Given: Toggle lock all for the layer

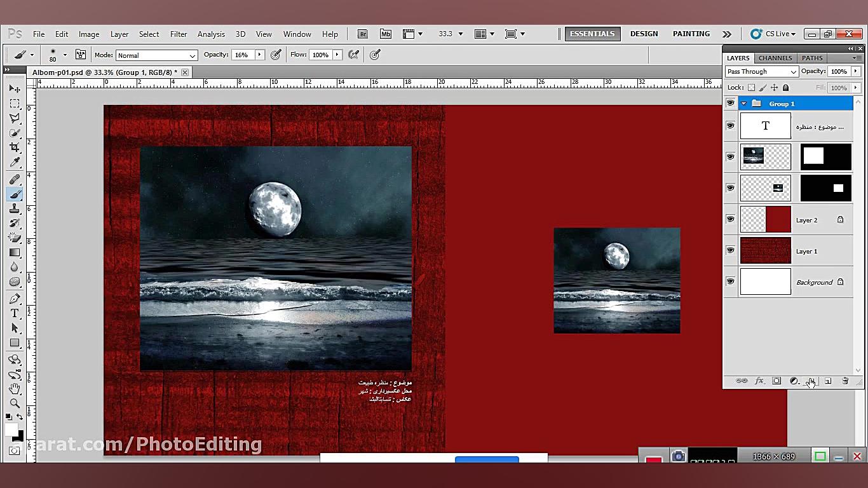Looking at the screenshot, I should click(x=785, y=88).
